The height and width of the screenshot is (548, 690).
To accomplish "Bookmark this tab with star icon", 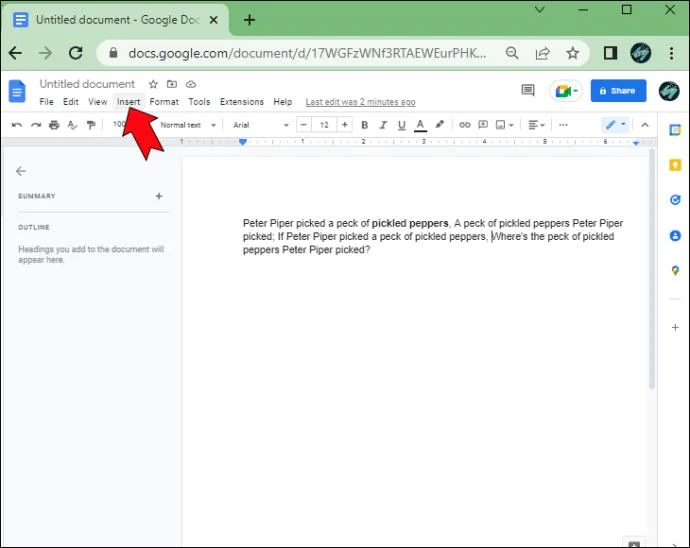I will [x=572, y=53].
